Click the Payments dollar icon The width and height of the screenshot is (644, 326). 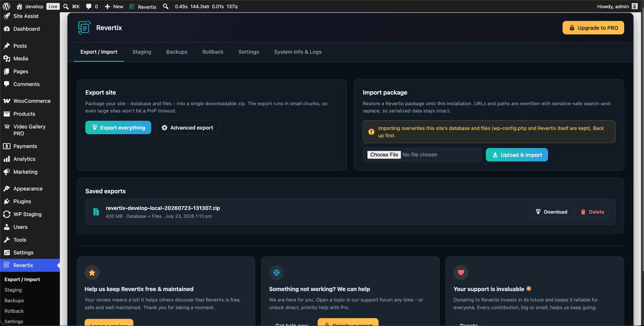(x=7, y=146)
